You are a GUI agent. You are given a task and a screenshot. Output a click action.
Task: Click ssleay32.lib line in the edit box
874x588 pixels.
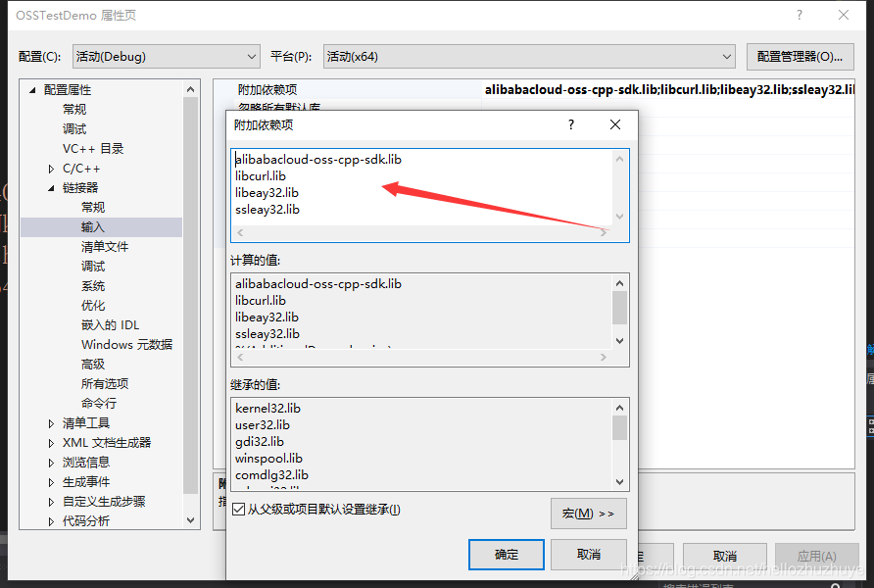(267, 210)
